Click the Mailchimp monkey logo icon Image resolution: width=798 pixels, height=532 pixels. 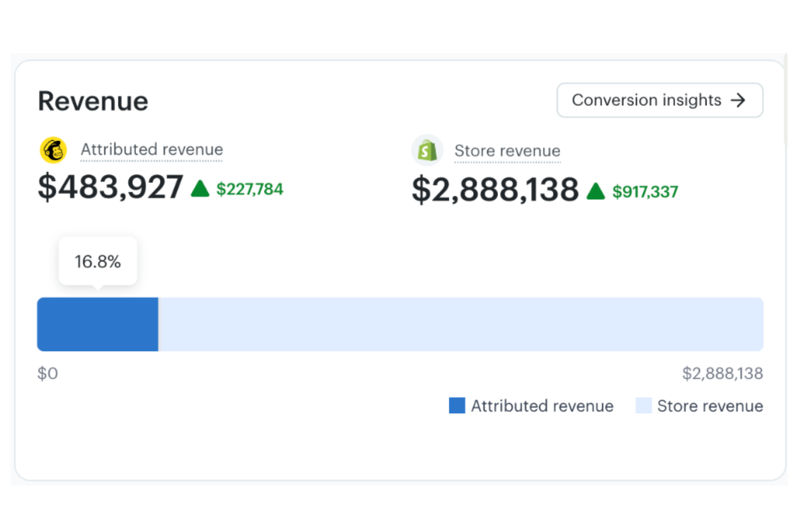click(x=53, y=150)
